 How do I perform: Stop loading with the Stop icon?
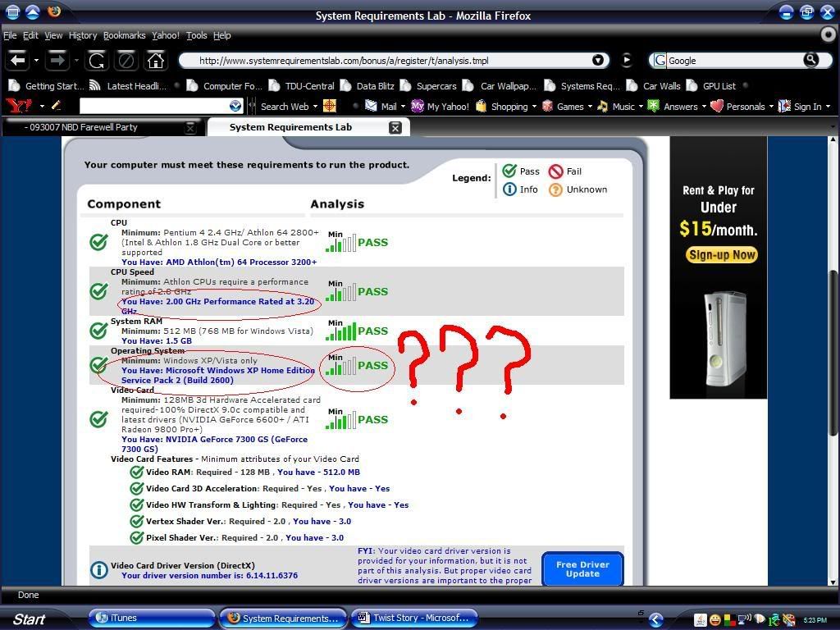click(126, 60)
